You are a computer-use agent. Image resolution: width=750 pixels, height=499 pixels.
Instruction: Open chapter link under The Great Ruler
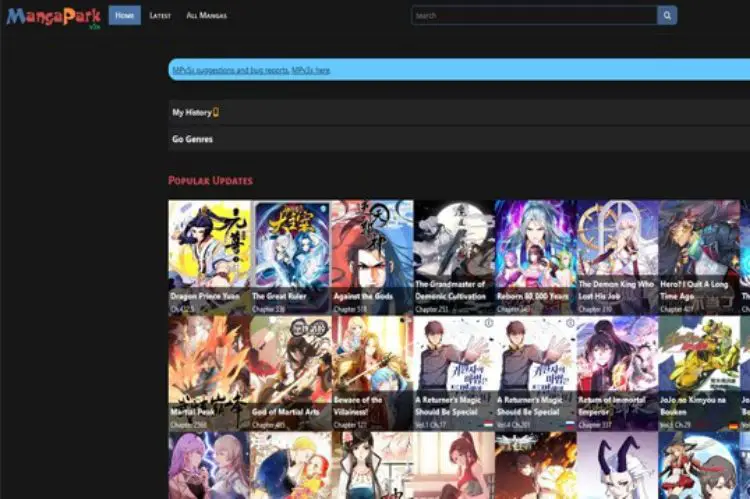[268, 309]
